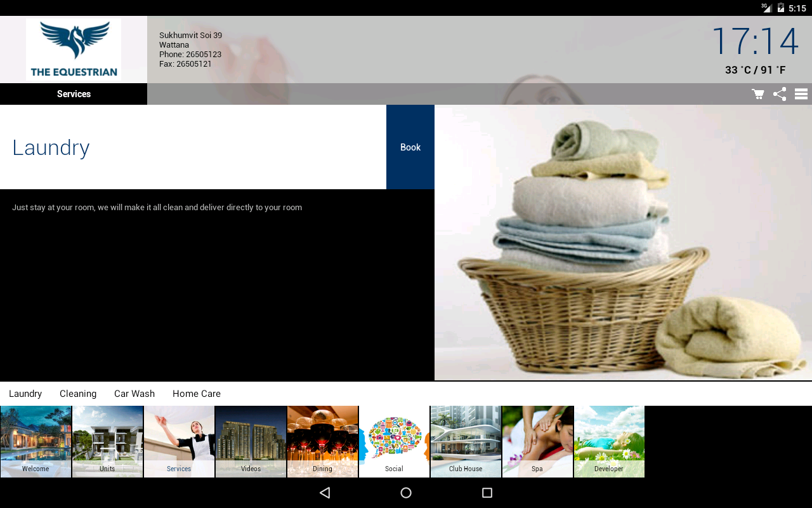Viewport: 812px width, 508px height.
Task: Book the Laundry service
Action: pyautogui.click(x=410, y=147)
